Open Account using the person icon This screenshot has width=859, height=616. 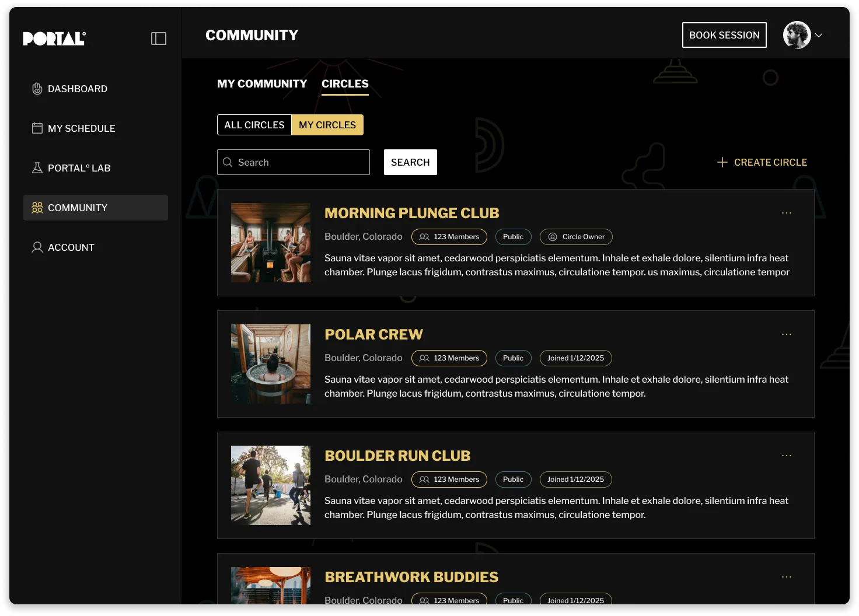click(37, 247)
